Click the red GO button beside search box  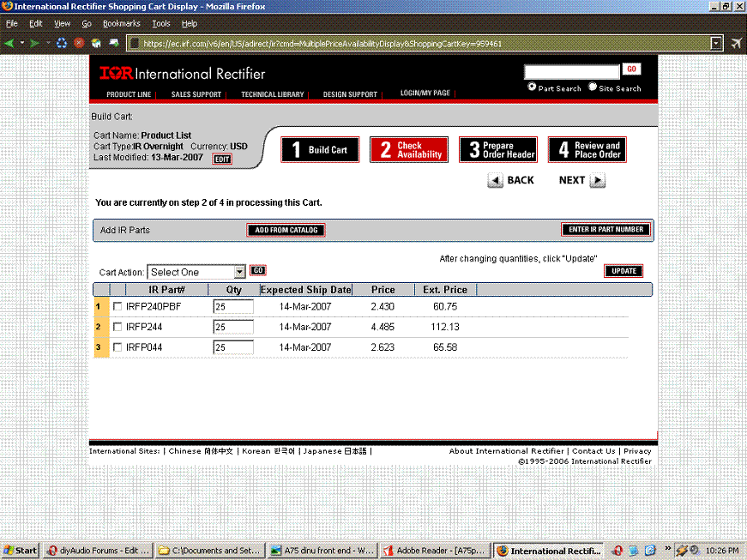point(631,69)
